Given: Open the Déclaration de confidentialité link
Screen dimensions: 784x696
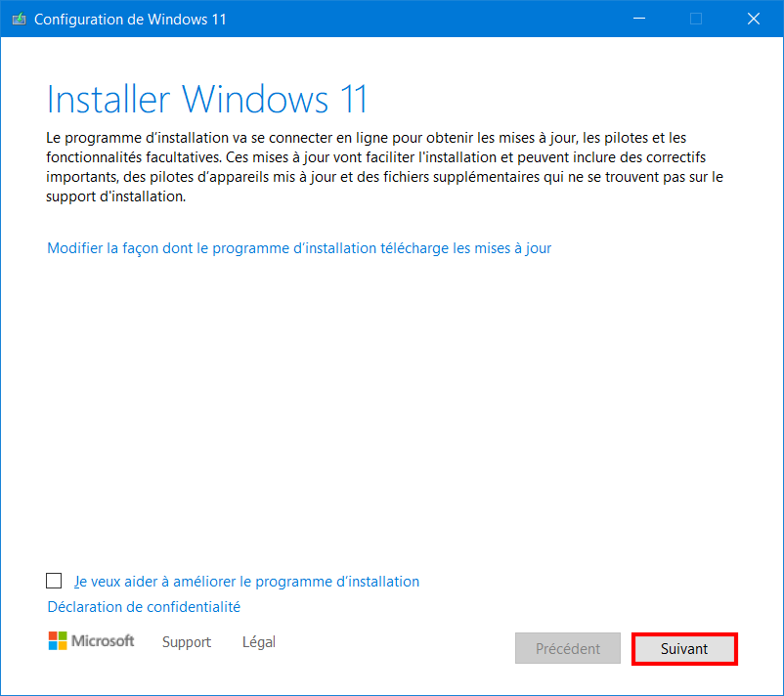Looking at the screenshot, I should pos(144,606).
